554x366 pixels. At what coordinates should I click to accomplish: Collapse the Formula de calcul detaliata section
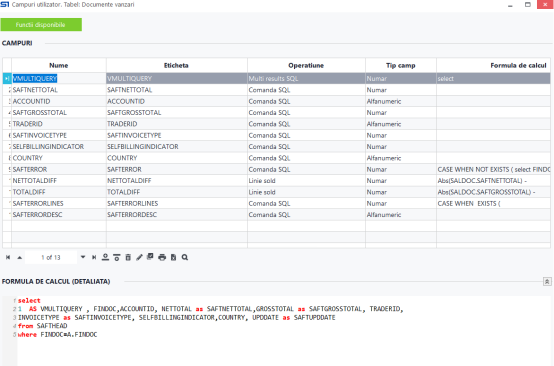coord(547,282)
